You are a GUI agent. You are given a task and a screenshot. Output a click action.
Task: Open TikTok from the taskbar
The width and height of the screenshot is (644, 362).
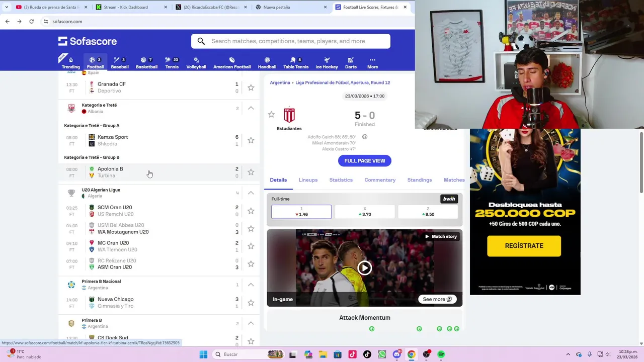pos(367,354)
